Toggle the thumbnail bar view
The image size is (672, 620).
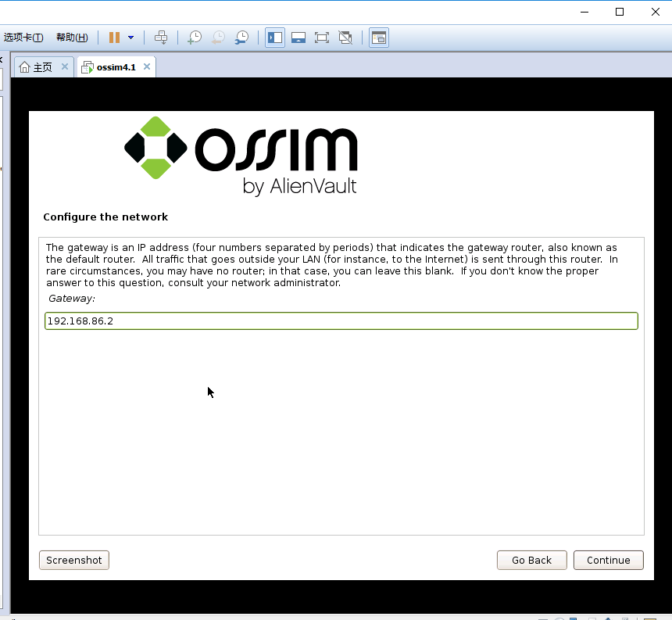point(298,38)
